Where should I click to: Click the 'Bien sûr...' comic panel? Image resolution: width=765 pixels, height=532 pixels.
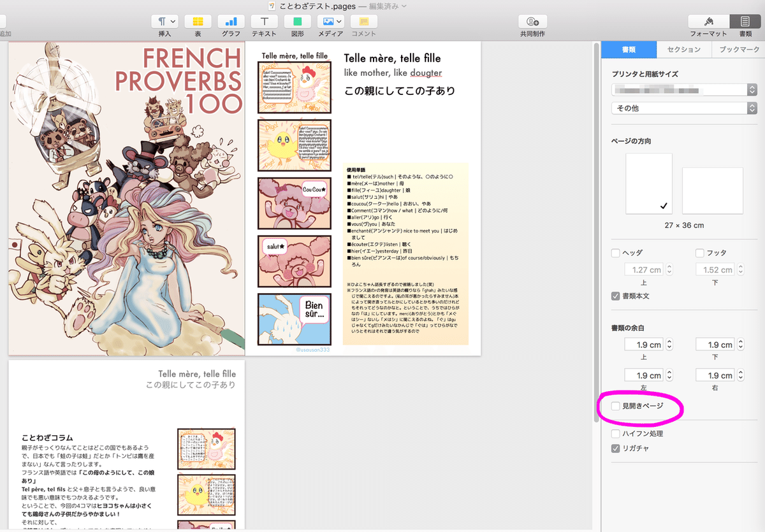pyautogui.click(x=295, y=319)
